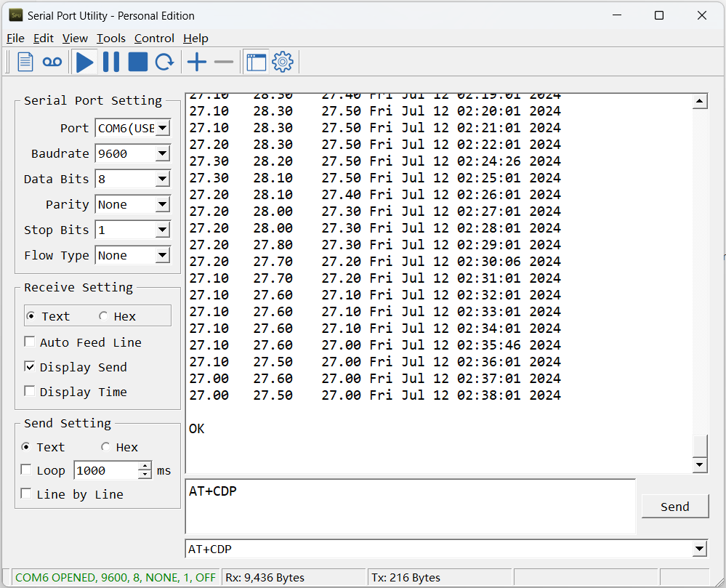The width and height of the screenshot is (726, 588).
Task: Click the receive log scrollbar down arrow
Action: [700, 464]
